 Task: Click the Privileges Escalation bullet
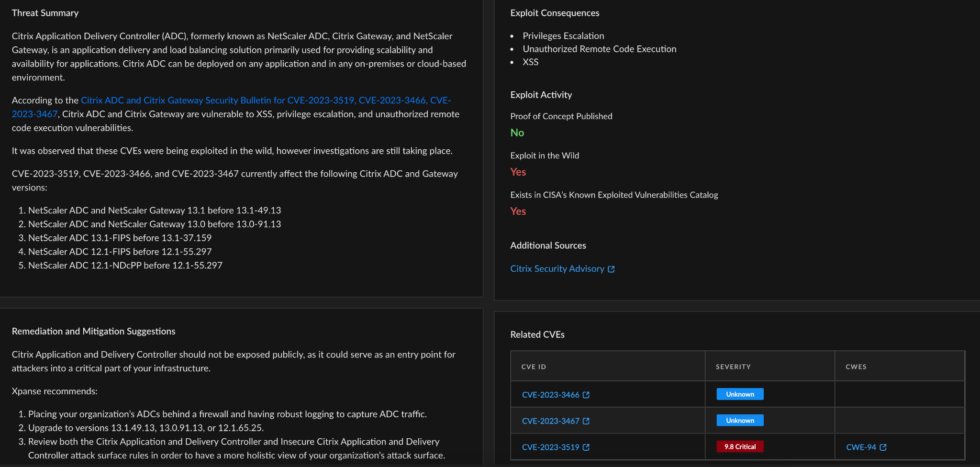click(x=563, y=36)
